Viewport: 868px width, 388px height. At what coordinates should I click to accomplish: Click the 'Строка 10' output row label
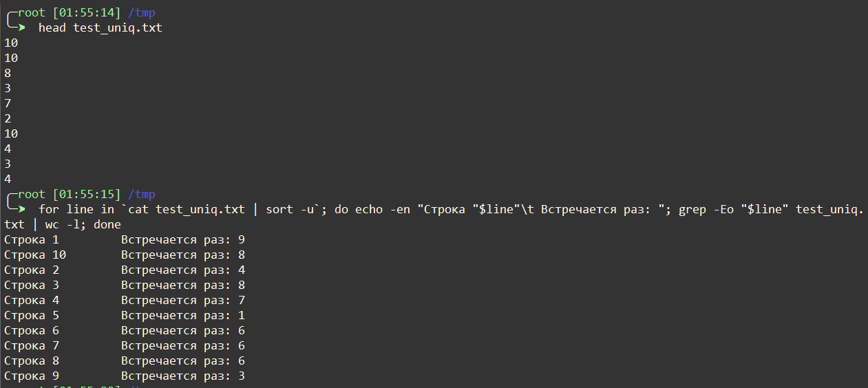35,255
